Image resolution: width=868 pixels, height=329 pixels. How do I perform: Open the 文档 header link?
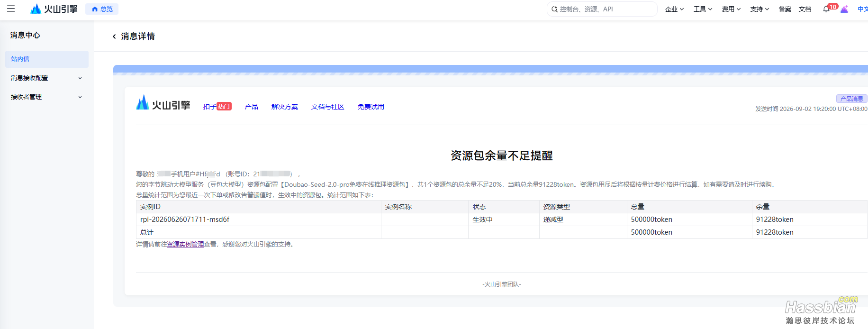coord(805,9)
